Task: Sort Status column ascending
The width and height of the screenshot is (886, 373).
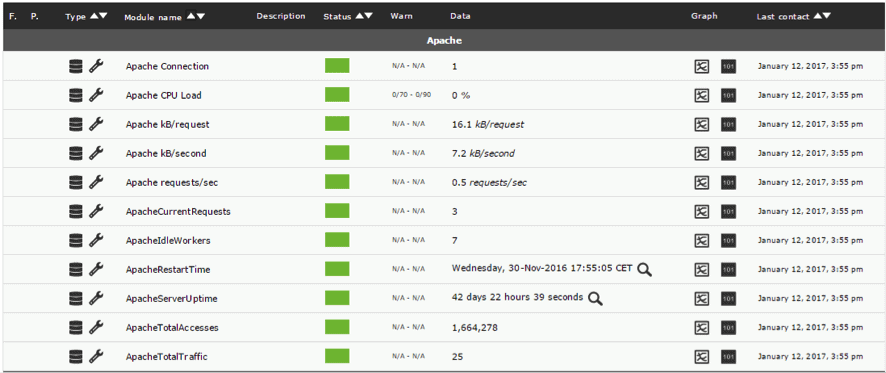Action: [359, 16]
